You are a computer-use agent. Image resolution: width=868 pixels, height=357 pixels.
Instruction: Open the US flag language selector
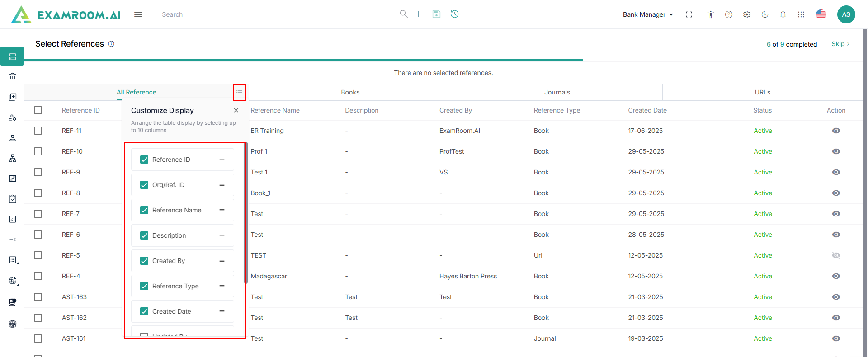(x=821, y=14)
